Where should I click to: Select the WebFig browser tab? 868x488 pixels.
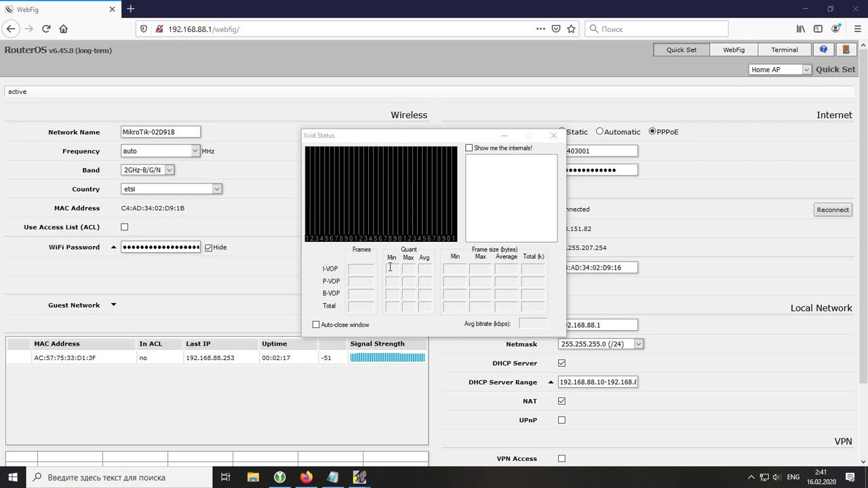(x=60, y=9)
